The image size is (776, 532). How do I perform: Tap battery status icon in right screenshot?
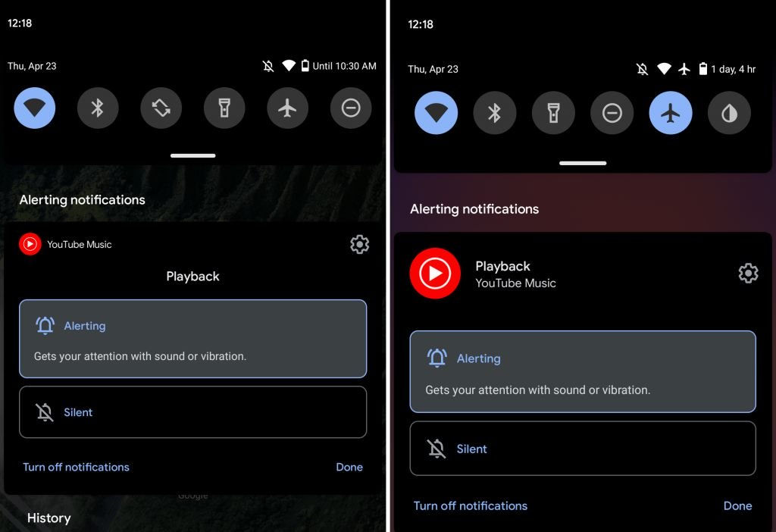(702, 69)
